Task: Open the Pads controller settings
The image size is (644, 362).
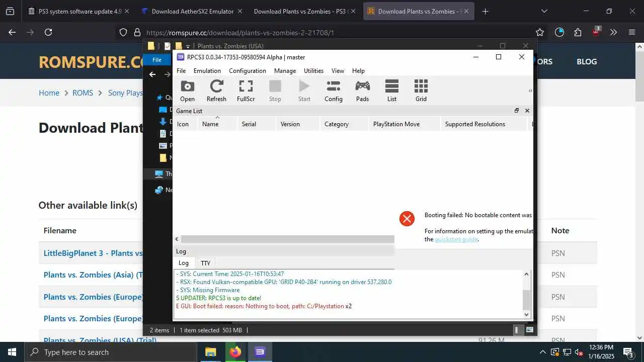Action: point(362,90)
